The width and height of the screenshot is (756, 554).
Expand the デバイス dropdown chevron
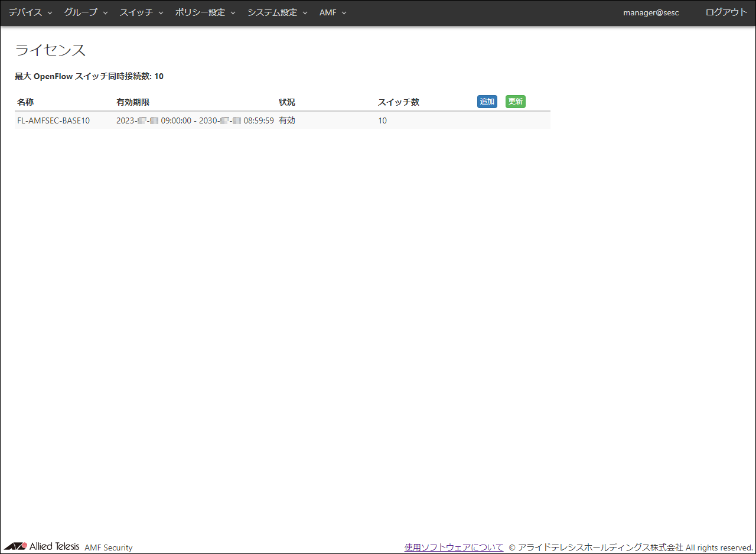pos(50,13)
